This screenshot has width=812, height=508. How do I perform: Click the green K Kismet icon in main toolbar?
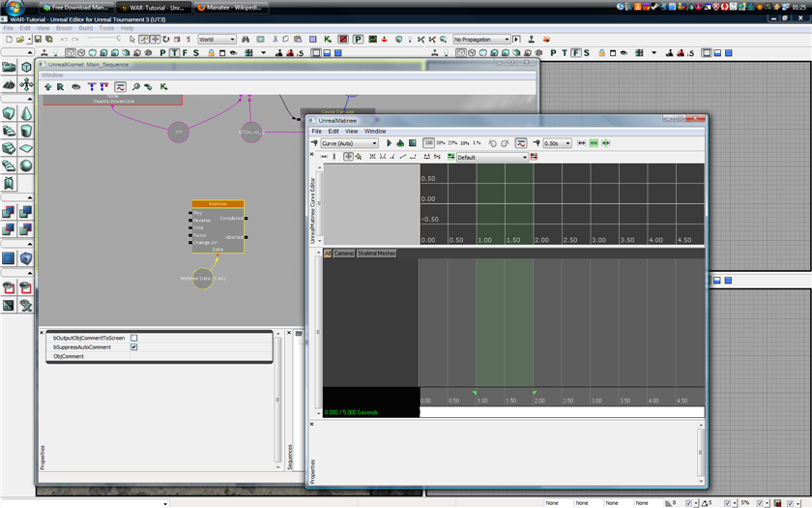(328, 40)
